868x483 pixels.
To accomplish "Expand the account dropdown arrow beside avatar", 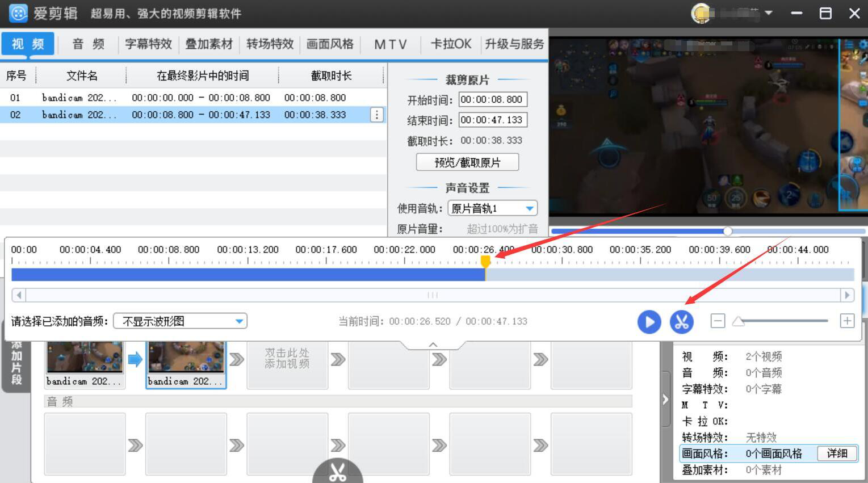I will pyautogui.click(x=769, y=12).
